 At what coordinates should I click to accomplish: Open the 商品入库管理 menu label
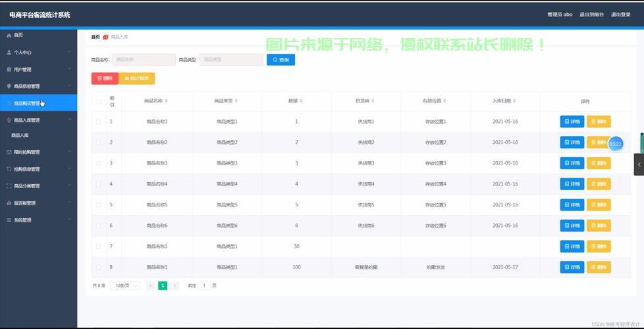pos(27,120)
